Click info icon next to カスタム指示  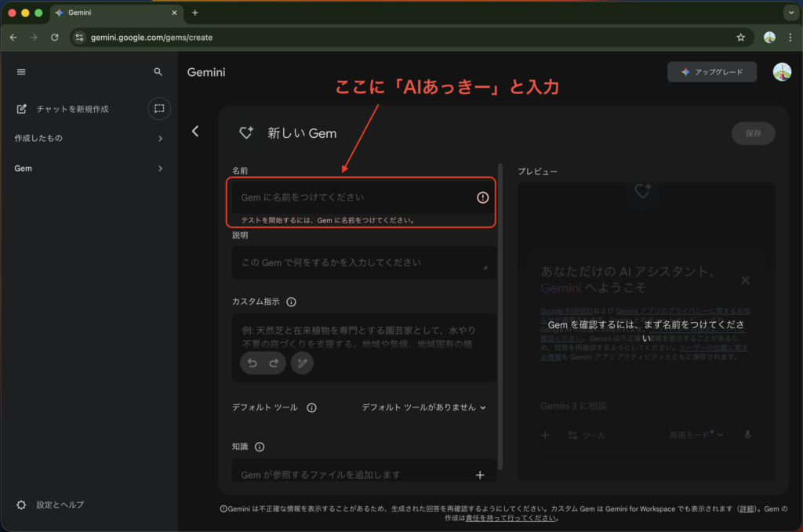(x=291, y=302)
